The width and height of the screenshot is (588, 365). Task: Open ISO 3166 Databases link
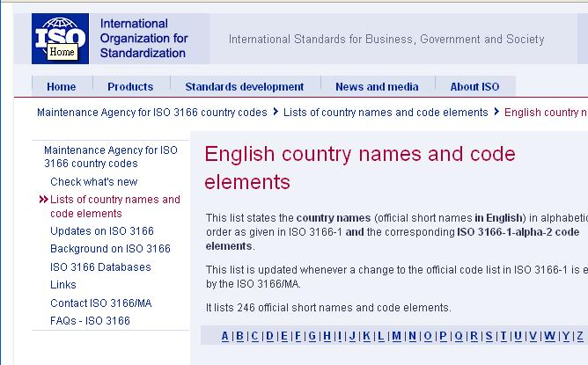100,266
